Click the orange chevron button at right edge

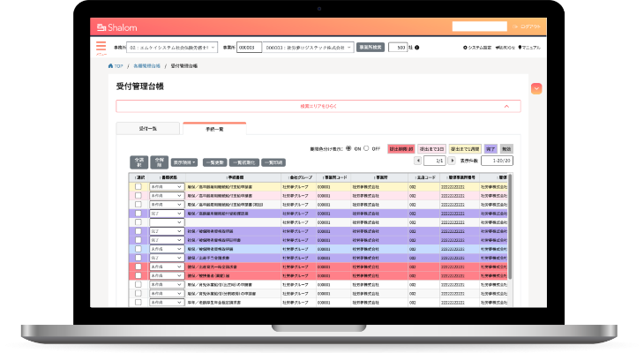point(536,88)
